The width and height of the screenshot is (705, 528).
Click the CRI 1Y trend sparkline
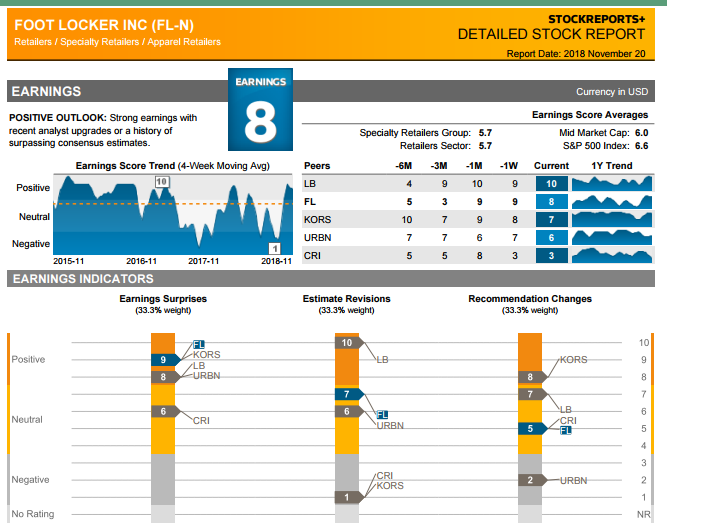click(612, 255)
